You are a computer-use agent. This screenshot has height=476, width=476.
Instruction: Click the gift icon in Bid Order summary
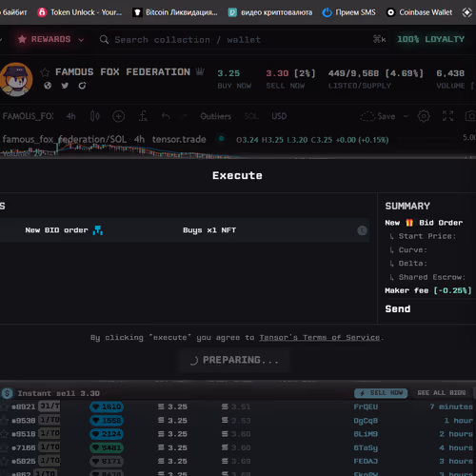[x=409, y=223]
